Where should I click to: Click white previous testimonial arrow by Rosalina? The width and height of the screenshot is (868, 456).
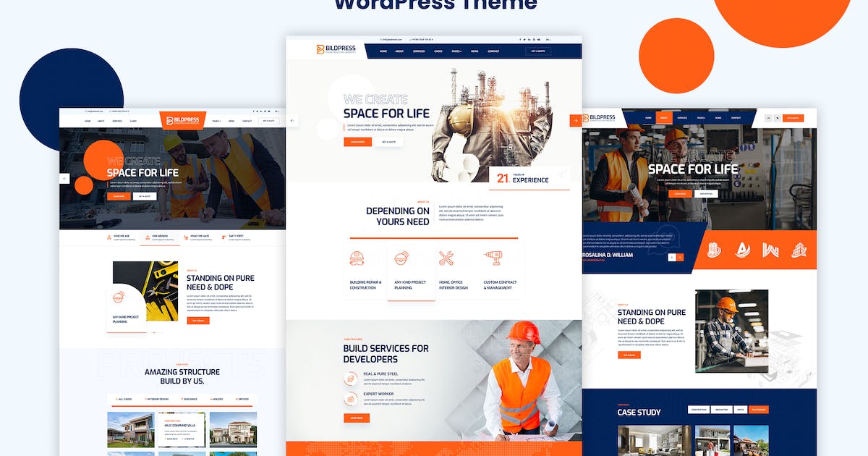[671, 257]
